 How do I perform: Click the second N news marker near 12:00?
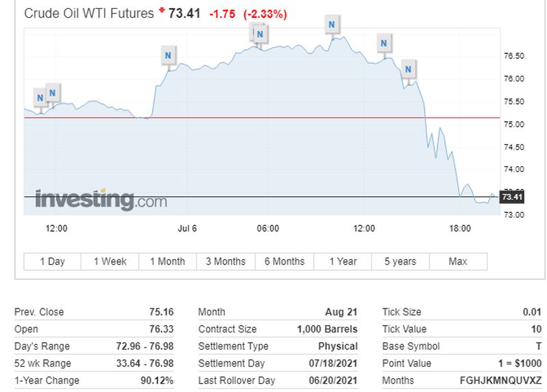click(x=53, y=93)
